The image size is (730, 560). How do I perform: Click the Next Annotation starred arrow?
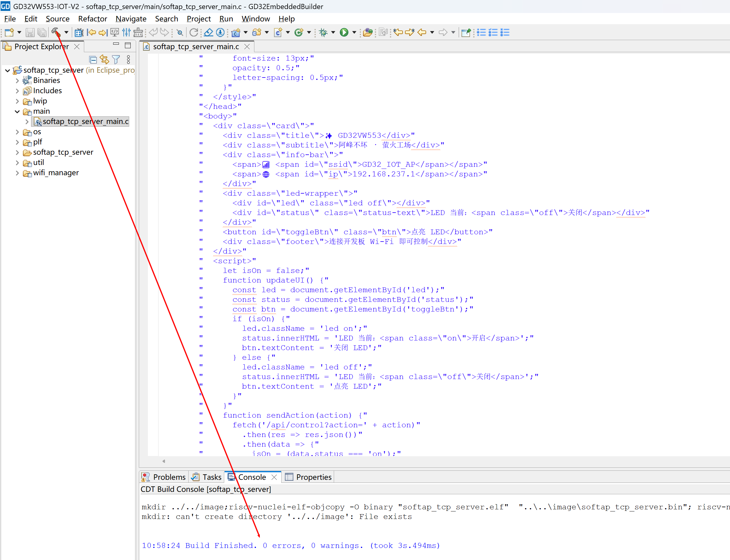[x=410, y=32]
